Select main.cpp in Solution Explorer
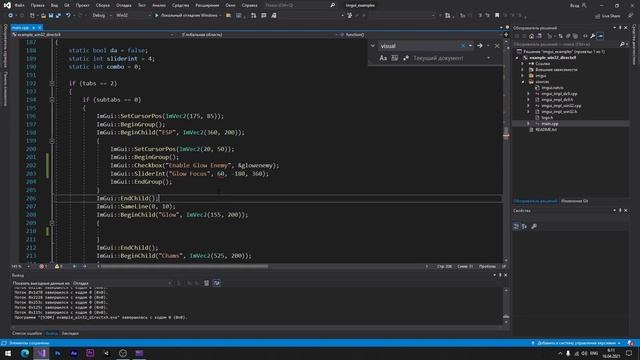Viewport: 640px width, 360px height. point(549,123)
